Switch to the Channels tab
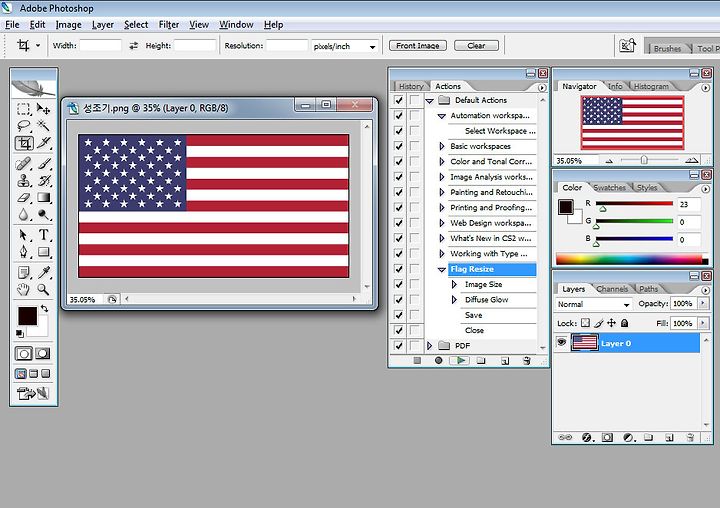 [x=612, y=289]
